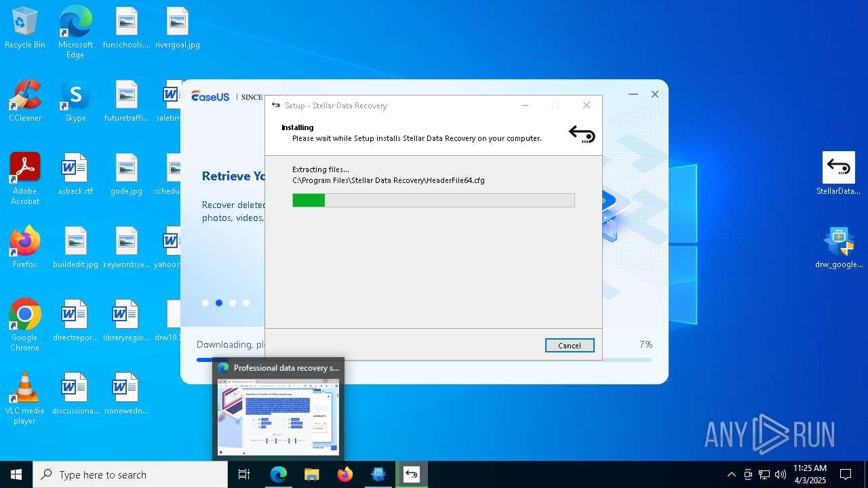Viewport: 868px width, 488px height.
Task: Click the taskbar search box
Action: pyautogui.click(x=130, y=474)
